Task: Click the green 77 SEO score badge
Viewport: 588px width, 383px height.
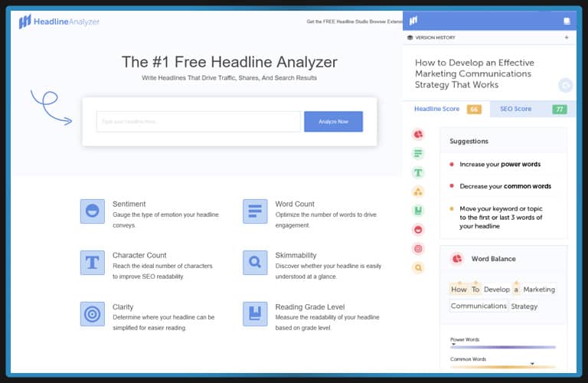Action: pyautogui.click(x=560, y=110)
